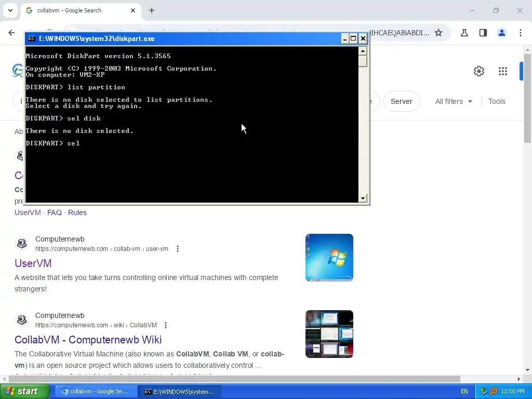Click the magnifier tray icon
532x399 pixels.
494,392
